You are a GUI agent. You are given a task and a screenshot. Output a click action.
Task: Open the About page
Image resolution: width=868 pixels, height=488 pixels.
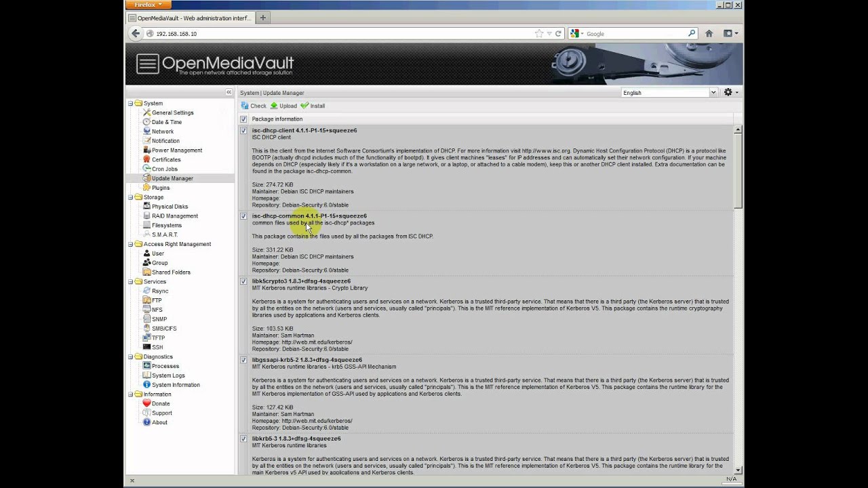pos(159,422)
